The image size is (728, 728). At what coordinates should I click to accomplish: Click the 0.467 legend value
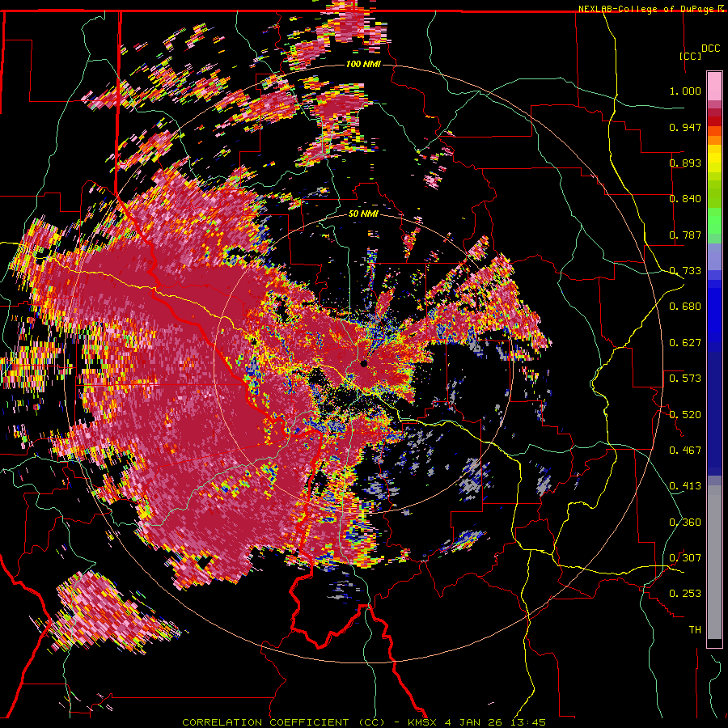pyautogui.click(x=685, y=451)
